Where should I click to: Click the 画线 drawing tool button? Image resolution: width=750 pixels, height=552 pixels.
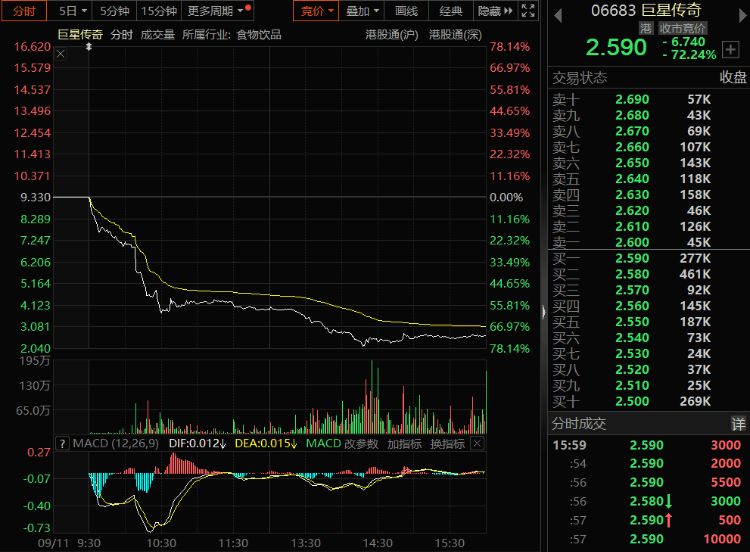coord(406,11)
